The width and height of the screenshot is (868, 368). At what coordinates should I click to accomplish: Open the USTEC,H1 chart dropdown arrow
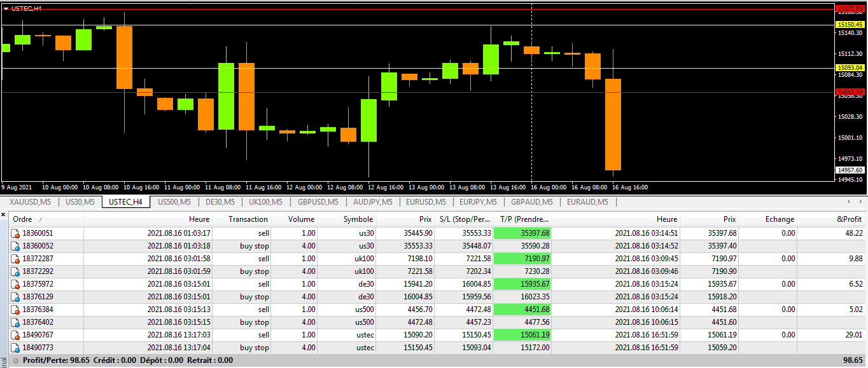(6, 8)
